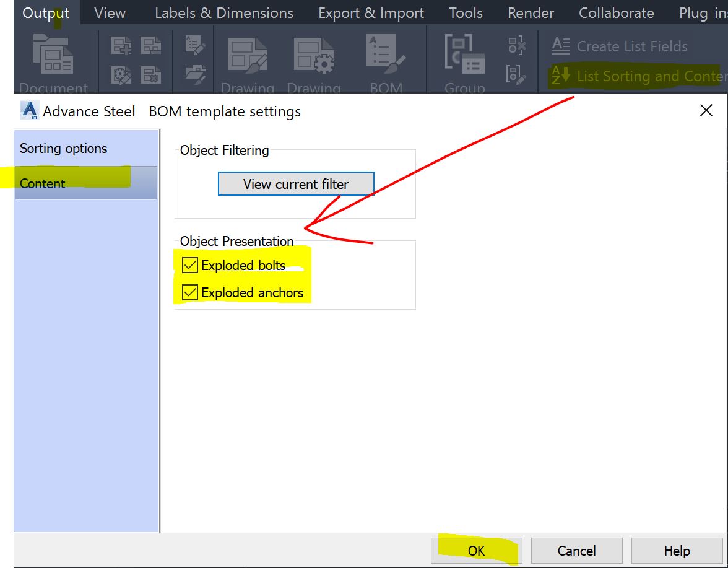
Task: Click the BOM template settings title text
Action: tap(225, 111)
